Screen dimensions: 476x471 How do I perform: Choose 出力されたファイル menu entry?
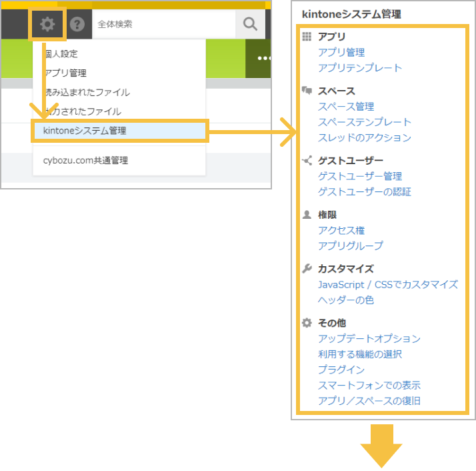pos(119,111)
